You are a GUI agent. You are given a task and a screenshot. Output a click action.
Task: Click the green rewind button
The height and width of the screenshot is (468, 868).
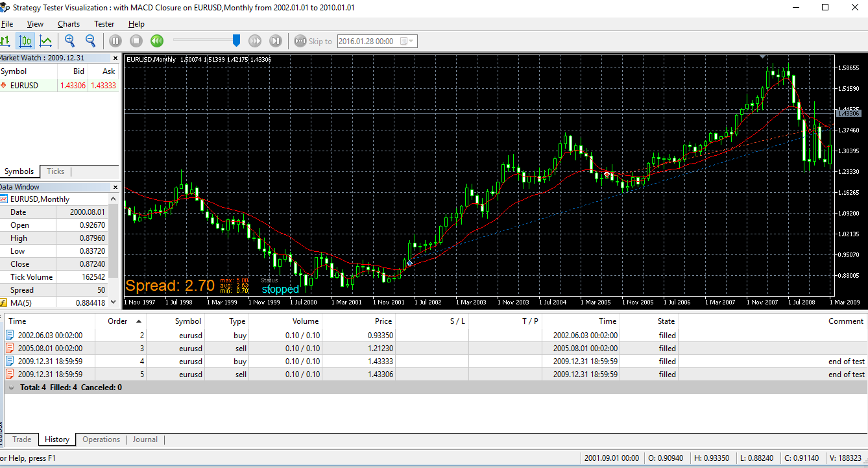[157, 41]
